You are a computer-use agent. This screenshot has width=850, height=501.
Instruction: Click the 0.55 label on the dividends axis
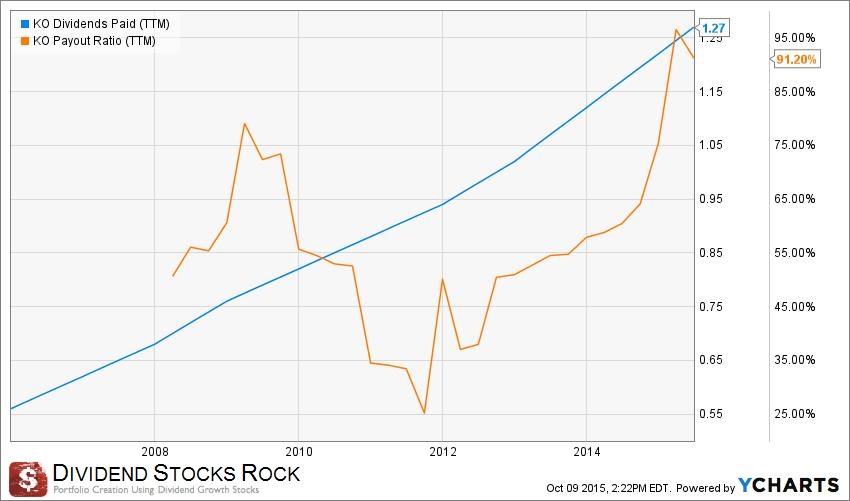click(x=711, y=413)
